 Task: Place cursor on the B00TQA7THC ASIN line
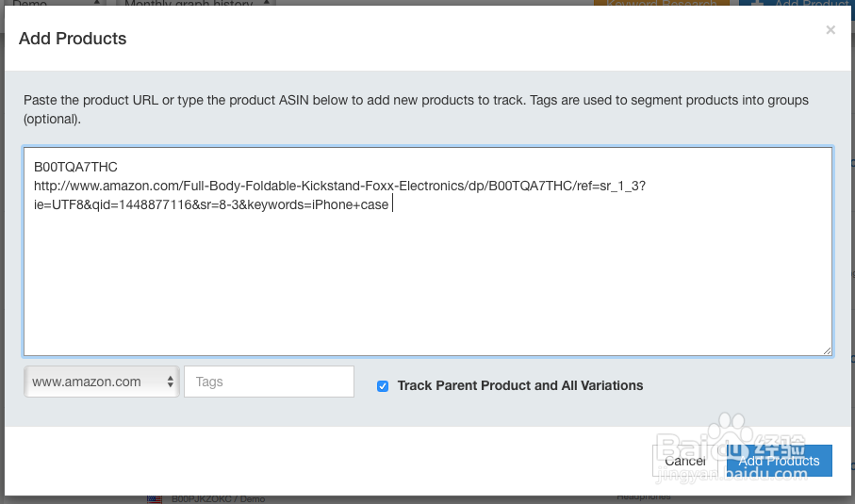pos(75,167)
